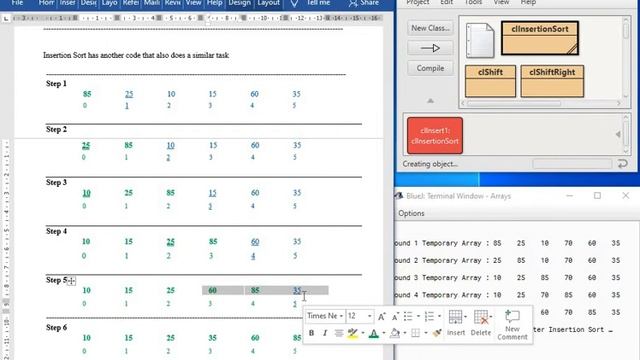Select the clInsert1 object on bench
Viewport: 640px width, 360px height.
coord(435,136)
